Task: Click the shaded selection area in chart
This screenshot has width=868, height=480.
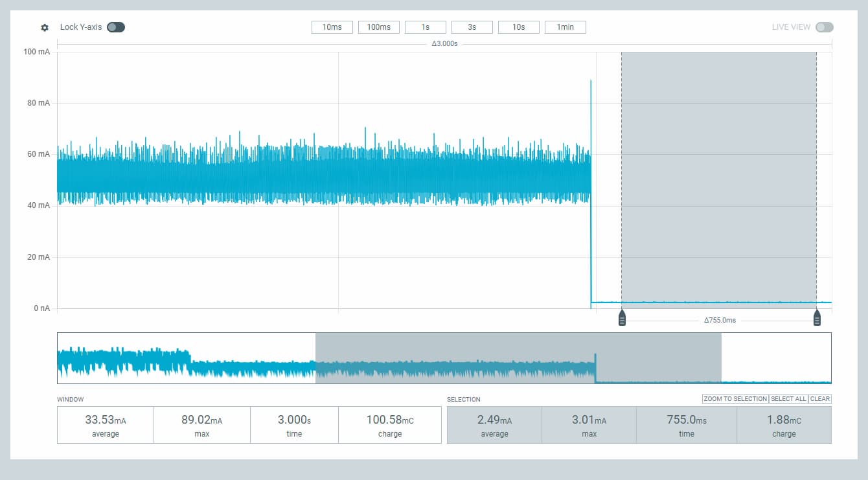Action: (x=719, y=180)
